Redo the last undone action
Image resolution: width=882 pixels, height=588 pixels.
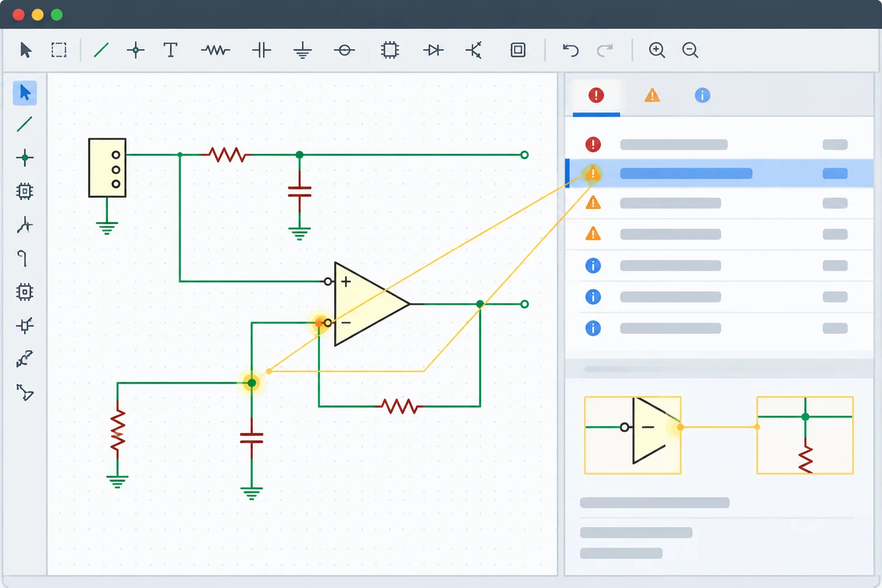click(x=605, y=50)
